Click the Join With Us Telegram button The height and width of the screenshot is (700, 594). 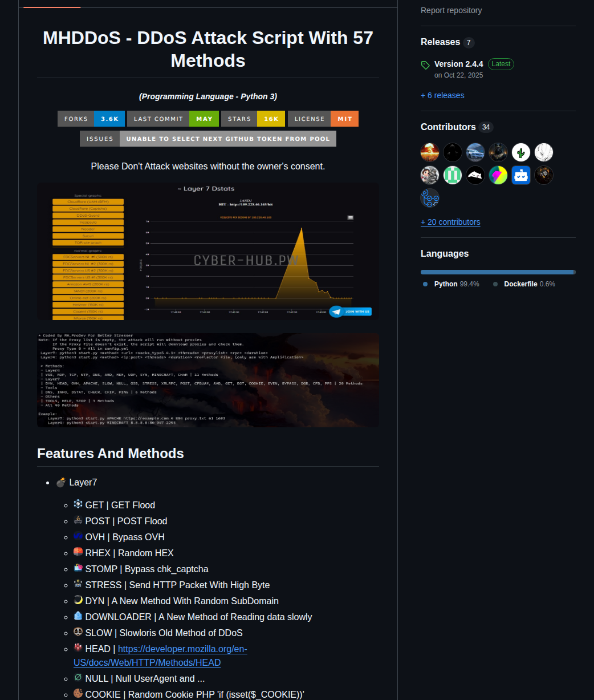click(x=351, y=311)
